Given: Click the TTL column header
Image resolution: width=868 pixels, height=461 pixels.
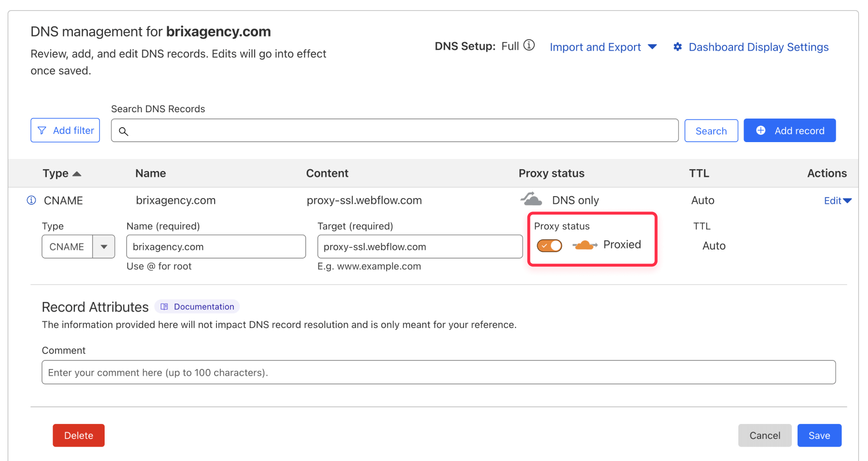Looking at the screenshot, I should [699, 173].
